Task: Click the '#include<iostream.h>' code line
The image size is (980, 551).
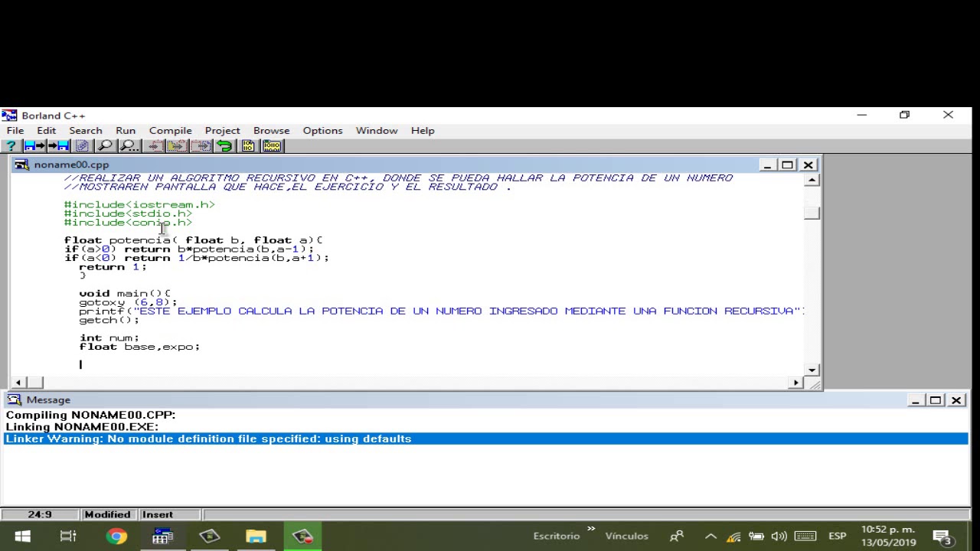Action: 139,204
